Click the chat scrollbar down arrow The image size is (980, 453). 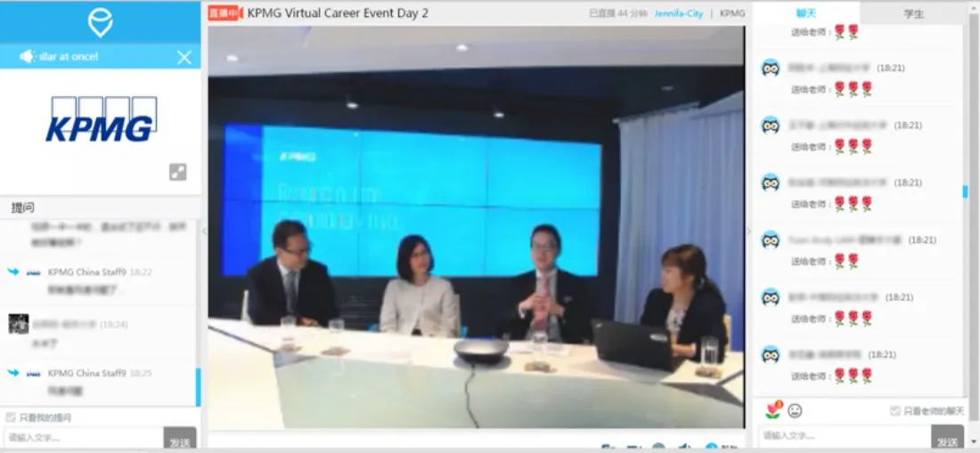coord(973,443)
